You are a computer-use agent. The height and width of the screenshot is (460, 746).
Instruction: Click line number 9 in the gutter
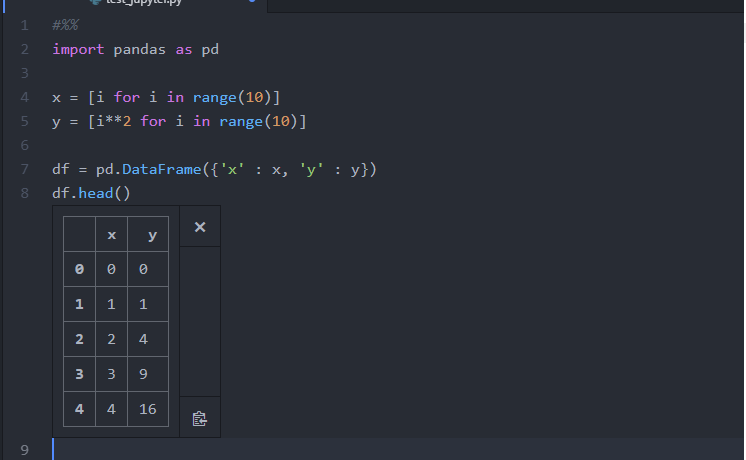tap(24, 450)
